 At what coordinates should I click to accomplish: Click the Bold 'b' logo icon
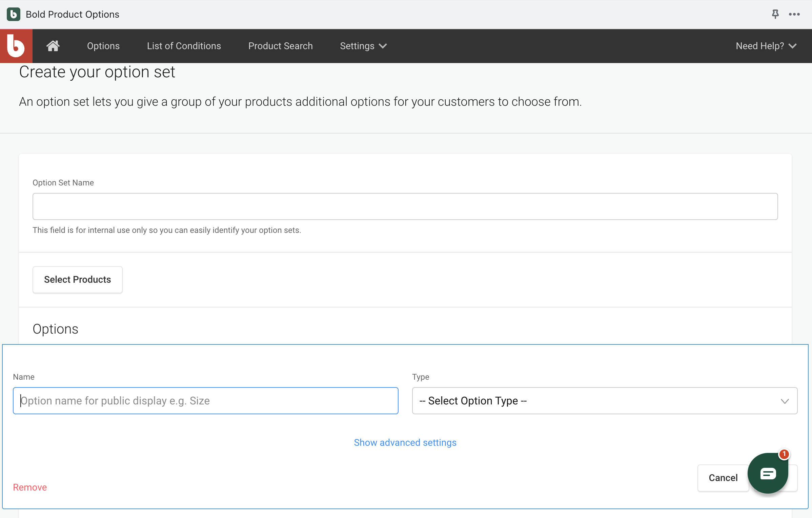coord(17,45)
